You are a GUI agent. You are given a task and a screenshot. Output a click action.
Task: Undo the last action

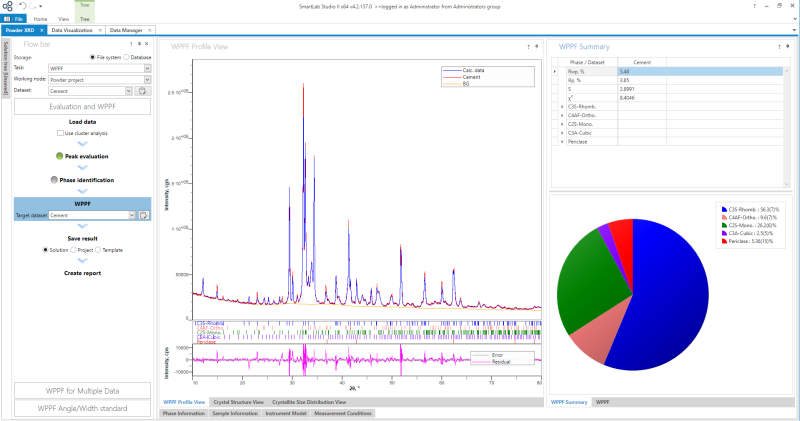(22, 6)
